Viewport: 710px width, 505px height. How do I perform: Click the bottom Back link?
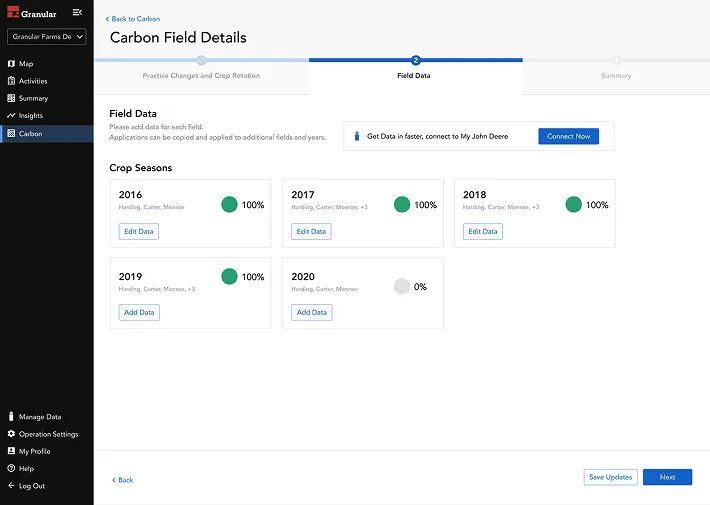click(x=123, y=480)
